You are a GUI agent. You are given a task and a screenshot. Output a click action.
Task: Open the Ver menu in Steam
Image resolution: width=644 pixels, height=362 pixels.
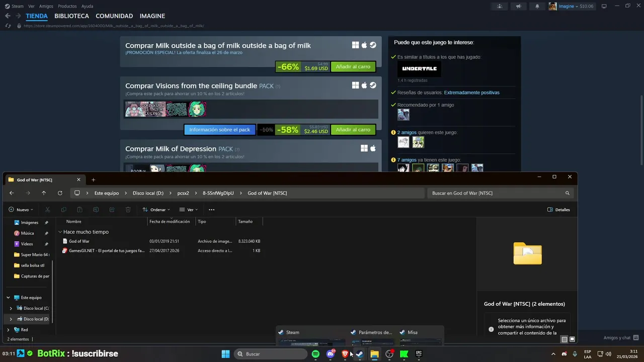point(31,6)
